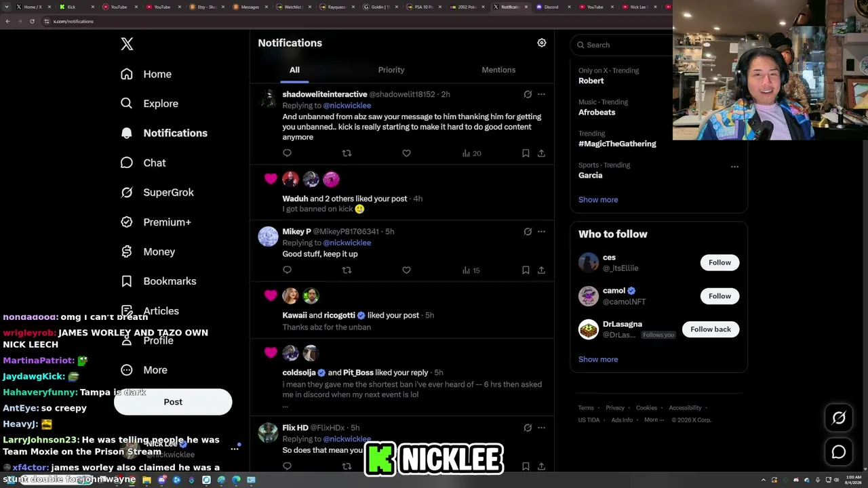Open File Explorer from the taskbar
Image resolution: width=868 pixels, height=488 pixels.
tap(146, 480)
